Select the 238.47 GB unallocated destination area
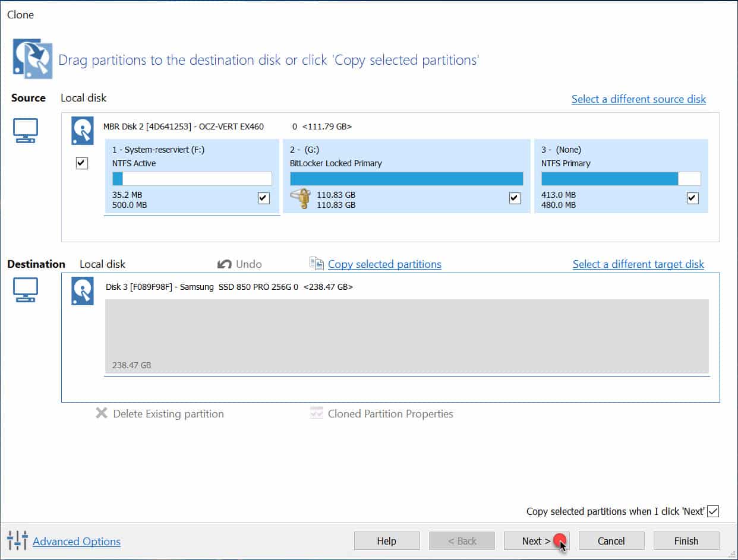738x560 pixels. (x=407, y=336)
